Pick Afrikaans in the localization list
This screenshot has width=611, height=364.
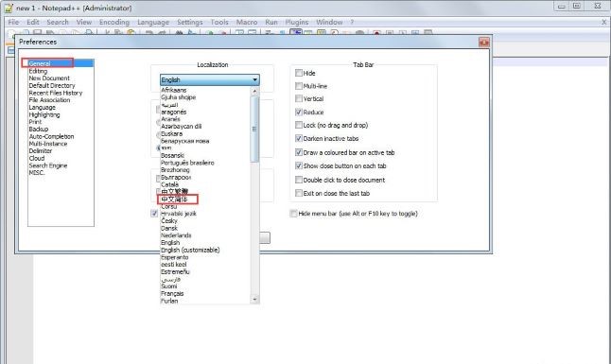pyautogui.click(x=174, y=90)
